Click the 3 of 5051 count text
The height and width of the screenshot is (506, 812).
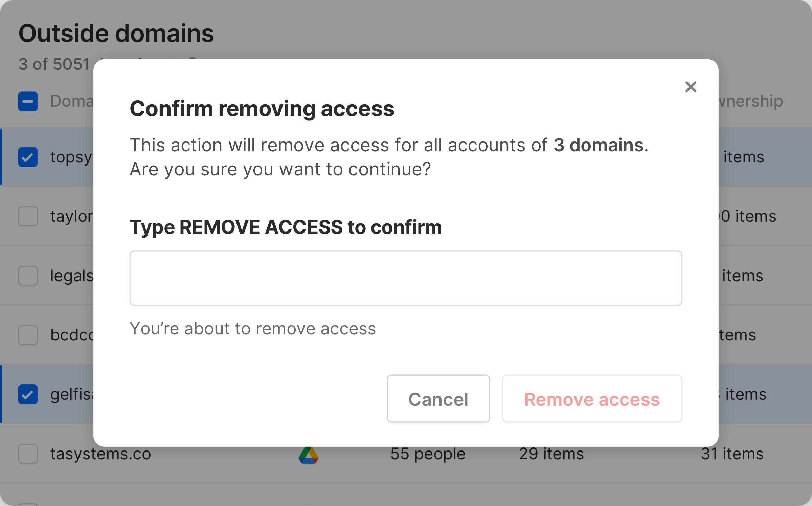click(x=54, y=63)
